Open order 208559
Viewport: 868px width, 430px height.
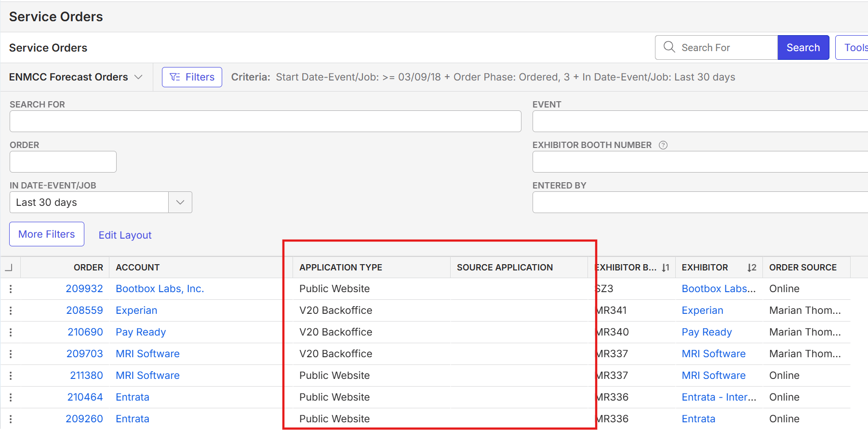pos(84,310)
